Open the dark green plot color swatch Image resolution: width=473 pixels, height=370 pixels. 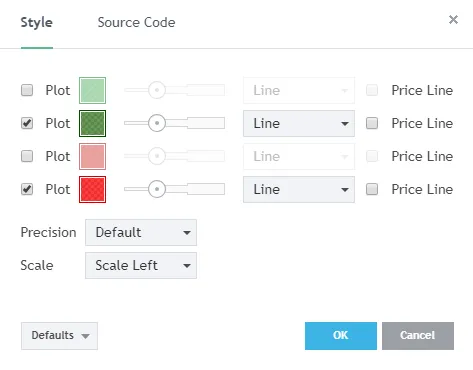click(92, 123)
